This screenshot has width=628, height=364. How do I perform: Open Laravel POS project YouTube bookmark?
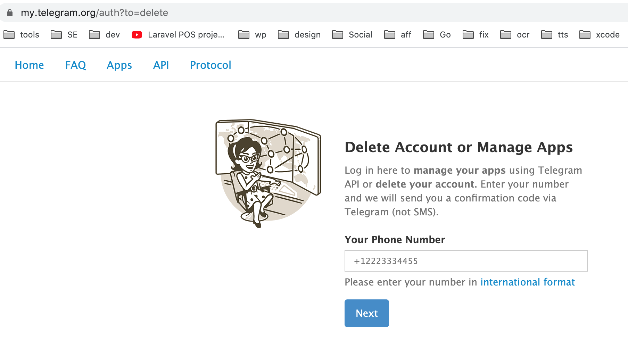179,35
